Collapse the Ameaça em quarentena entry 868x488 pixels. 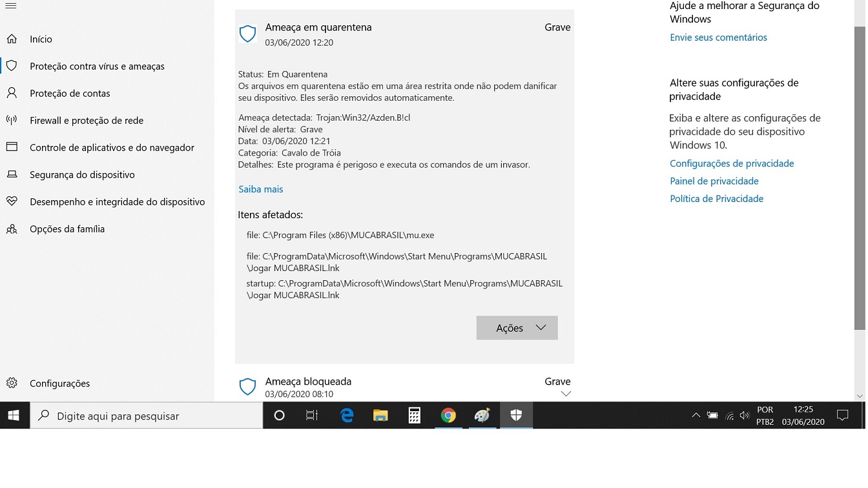pyautogui.click(x=404, y=34)
